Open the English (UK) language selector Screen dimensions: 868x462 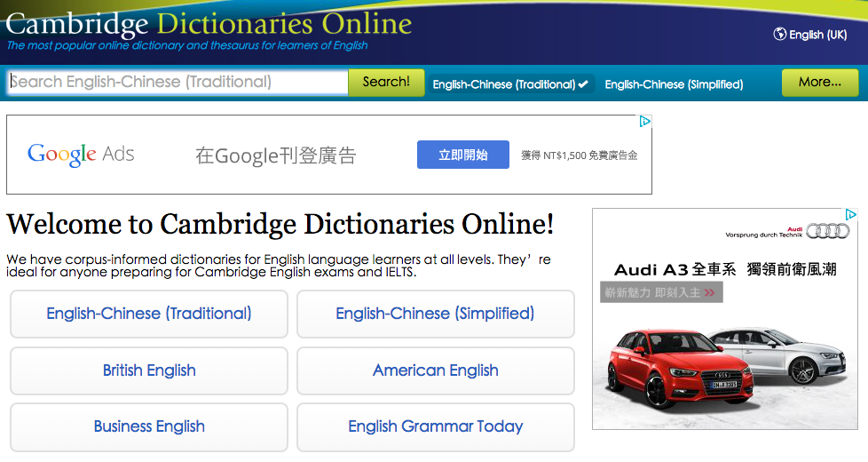pyautogui.click(x=810, y=35)
